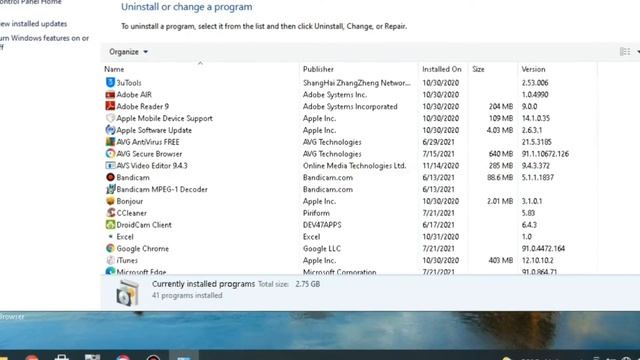Select 'DroidCam Client' entry
640x360 pixels.
[144, 225]
